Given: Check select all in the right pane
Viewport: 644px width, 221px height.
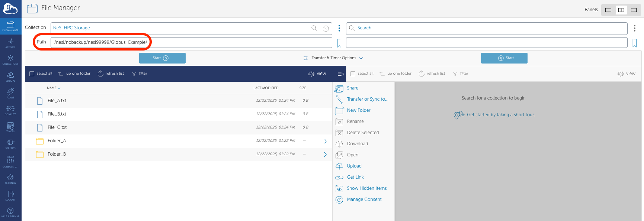Looking at the screenshot, I should coord(353,74).
